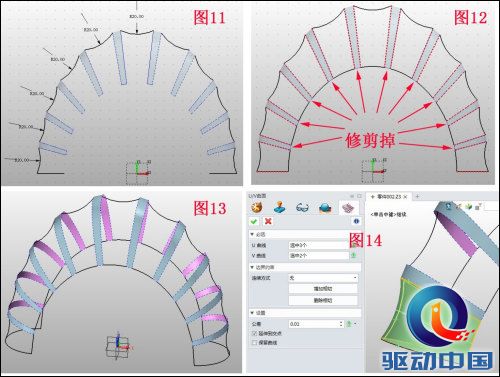Image resolution: width=500 pixels, height=377 pixels.
Task: Select the blue sphere surface icon
Action: tap(325, 208)
